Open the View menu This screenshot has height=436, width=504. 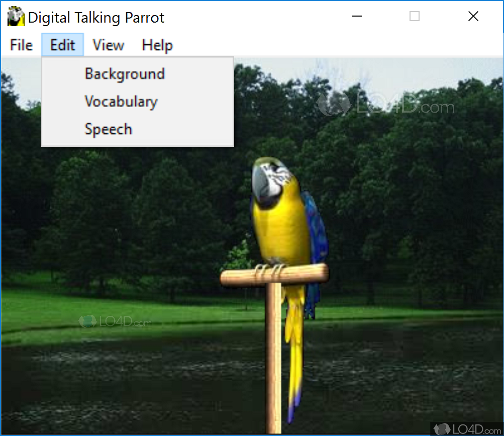pyautogui.click(x=108, y=45)
